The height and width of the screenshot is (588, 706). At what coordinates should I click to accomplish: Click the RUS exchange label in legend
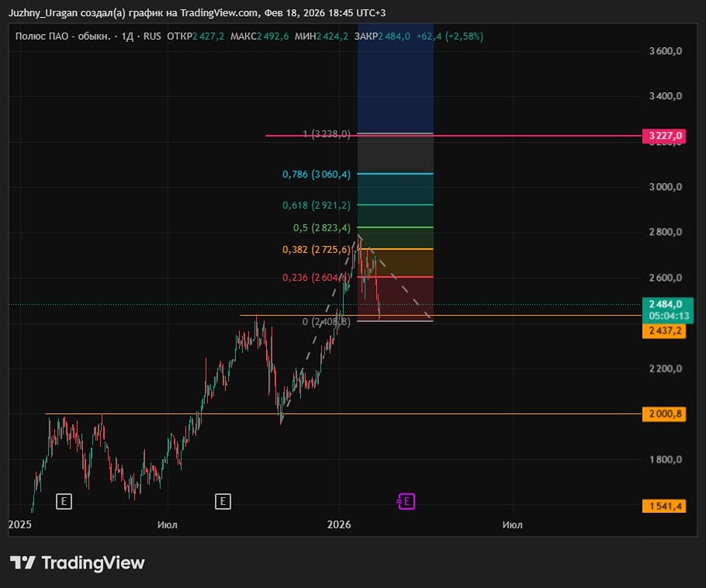(x=152, y=36)
